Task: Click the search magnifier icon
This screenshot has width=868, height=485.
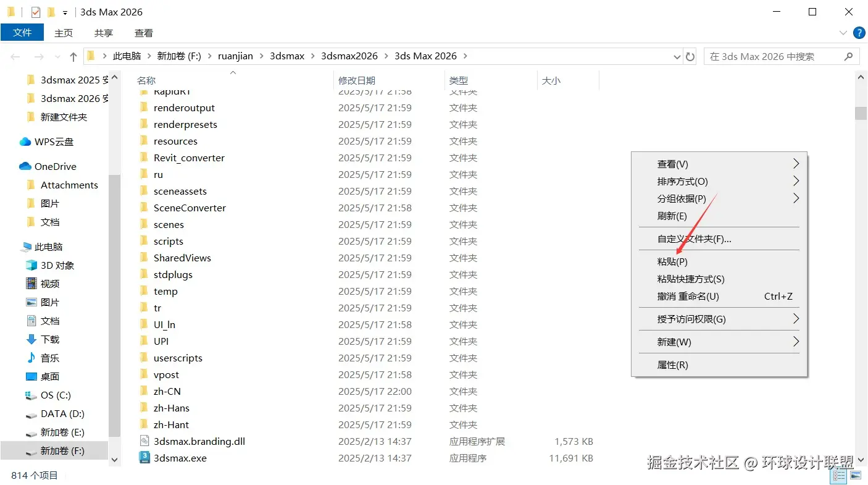Action: point(849,56)
